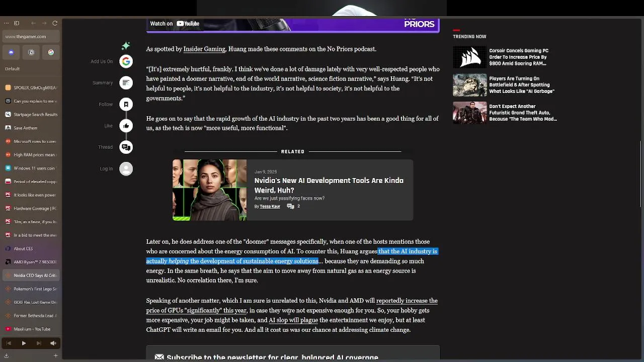Switch to the 'Period of elevated copper' tab
This screenshot has height=362, width=644.
click(x=31, y=182)
